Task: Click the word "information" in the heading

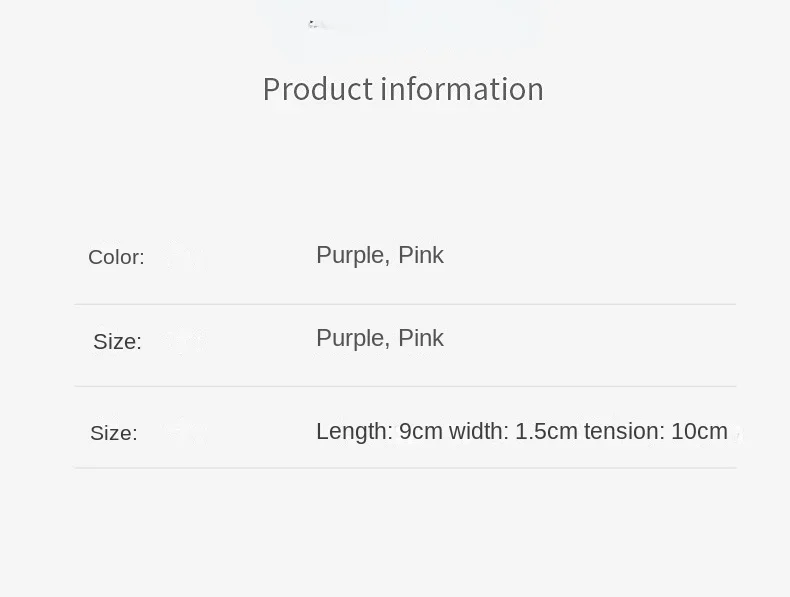Action: [462, 89]
